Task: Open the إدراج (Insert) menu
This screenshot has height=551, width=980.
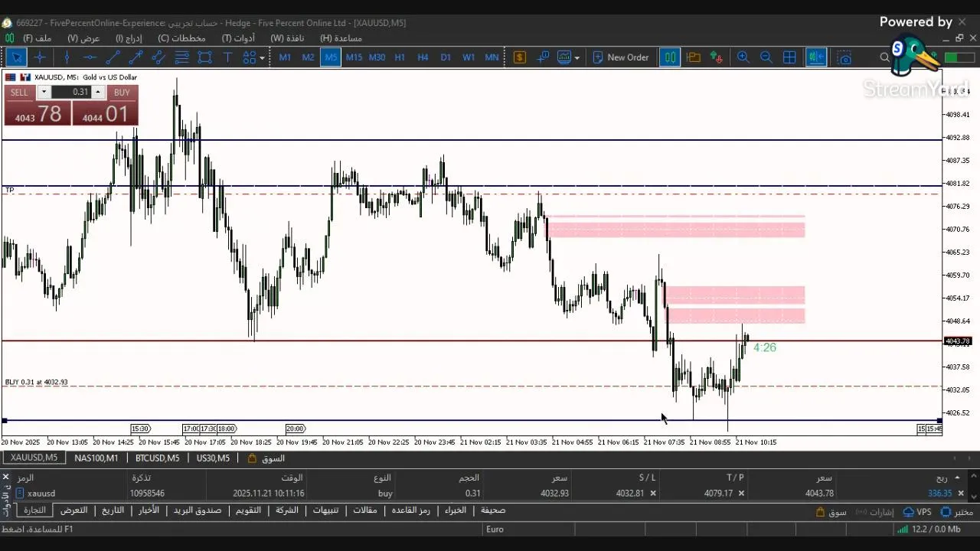Action: tap(129, 38)
